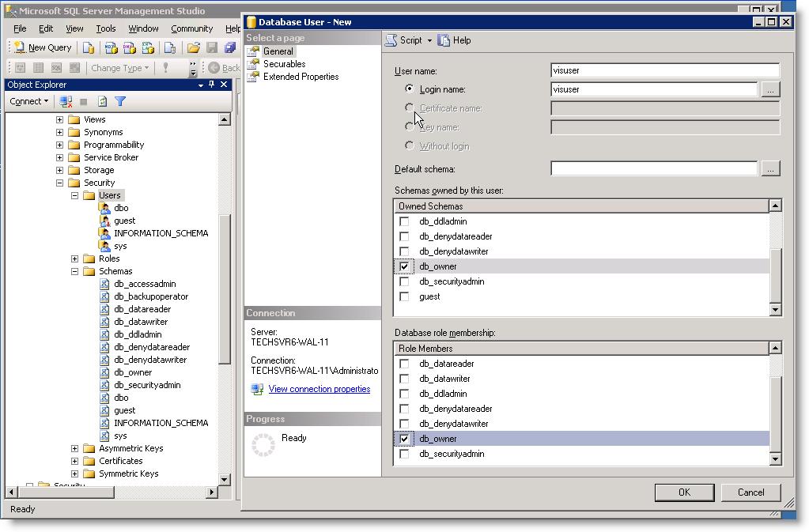Screen dimensions: 809x532
Task: Open the View connection properties link
Action: pos(319,389)
